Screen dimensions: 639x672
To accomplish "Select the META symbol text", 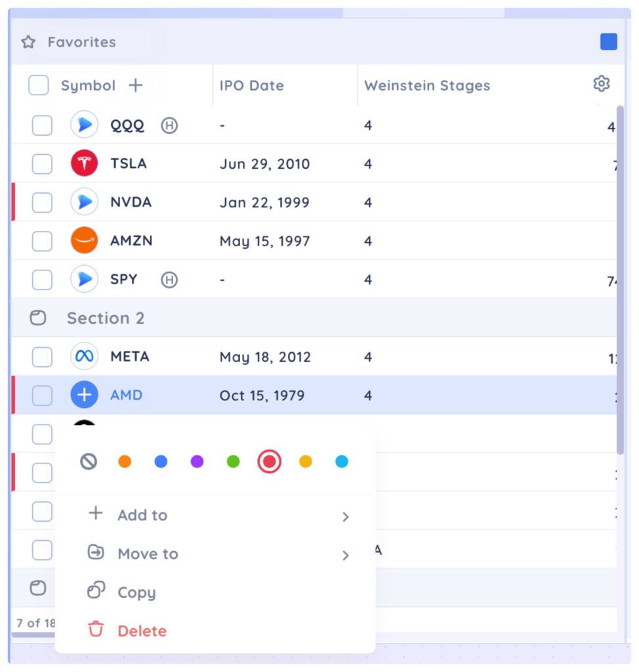I will tap(130, 356).
